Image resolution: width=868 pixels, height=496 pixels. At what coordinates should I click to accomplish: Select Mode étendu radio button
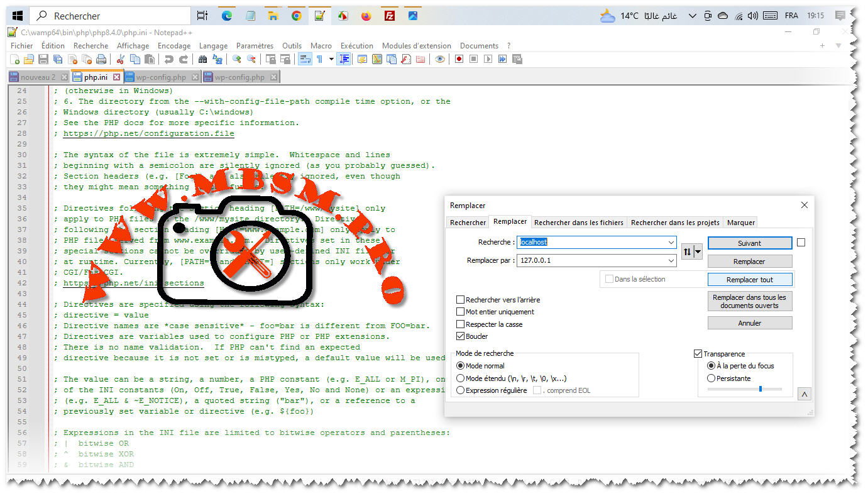coord(460,378)
